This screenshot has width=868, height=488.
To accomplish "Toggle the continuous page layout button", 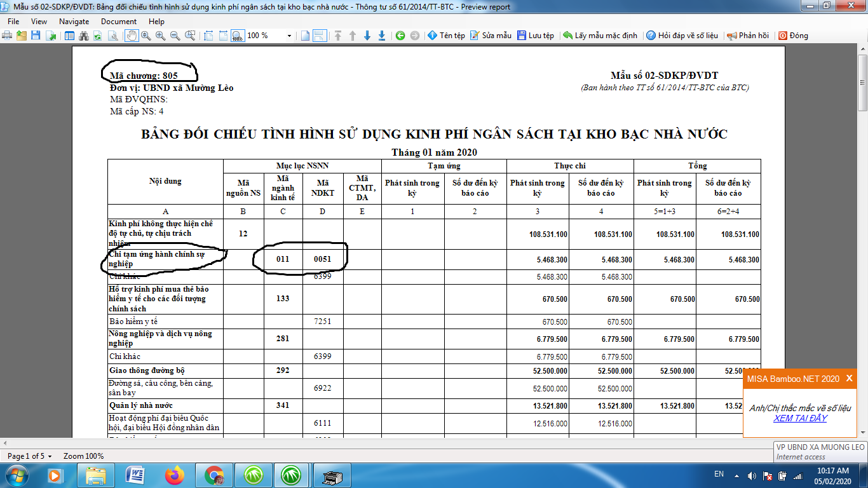I will click(x=320, y=36).
